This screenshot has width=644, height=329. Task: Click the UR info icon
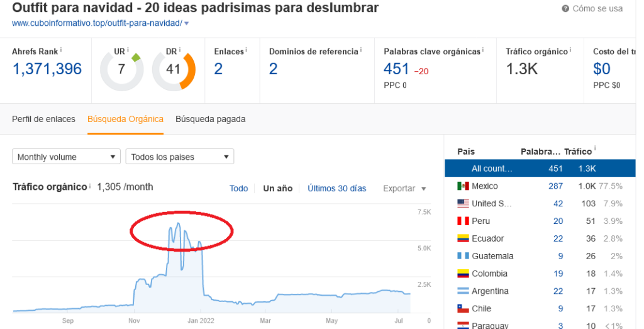point(128,50)
